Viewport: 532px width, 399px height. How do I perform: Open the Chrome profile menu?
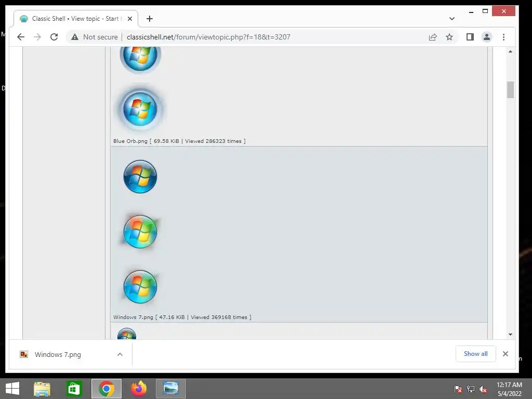coord(486,37)
